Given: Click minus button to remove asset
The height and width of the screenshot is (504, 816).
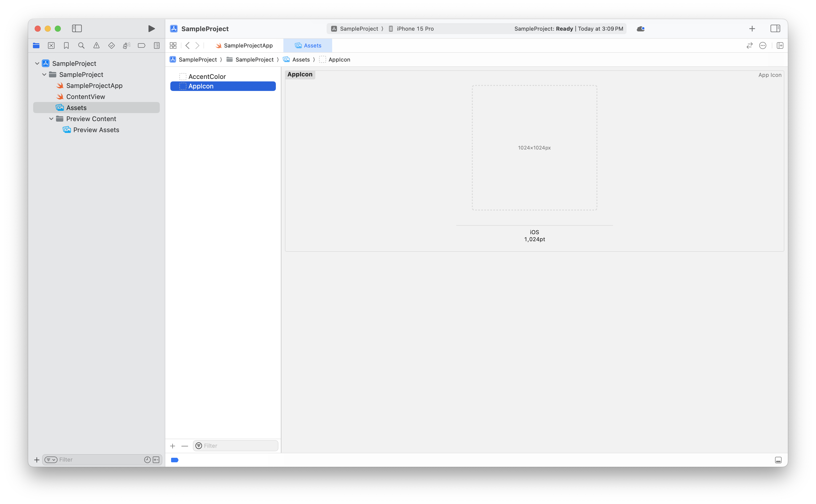Looking at the screenshot, I should click(x=185, y=446).
